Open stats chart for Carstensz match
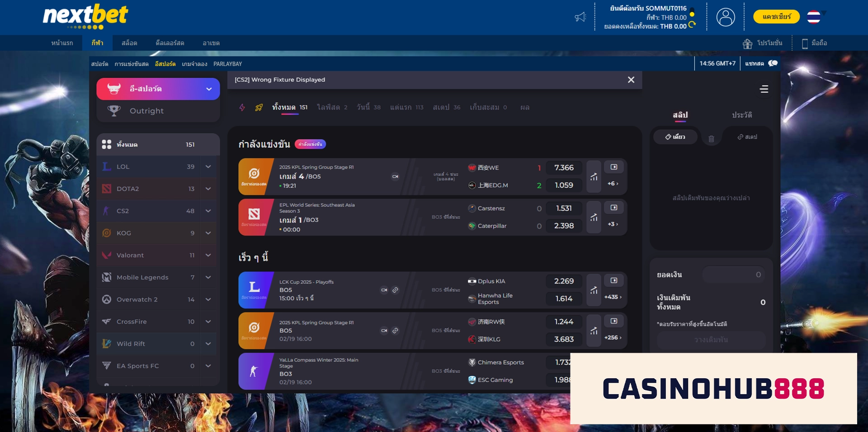This screenshot has height=432, width=868. click(x=594, y=217)
